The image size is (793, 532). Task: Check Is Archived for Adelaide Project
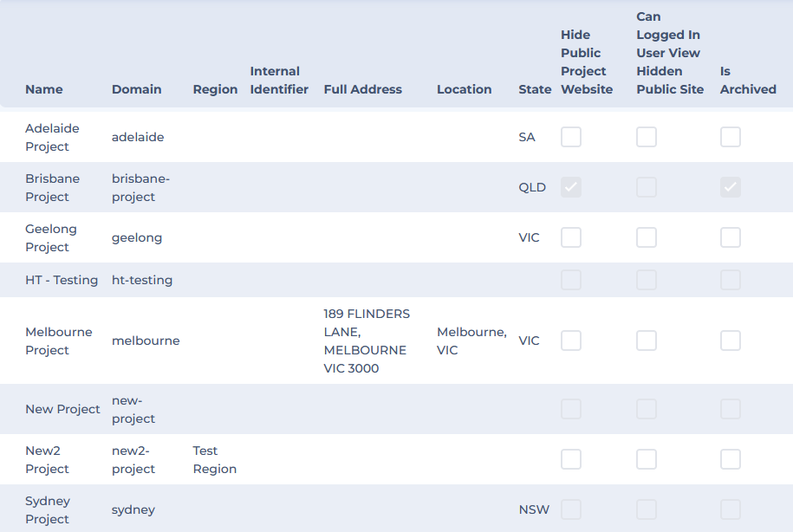(730, 137)
